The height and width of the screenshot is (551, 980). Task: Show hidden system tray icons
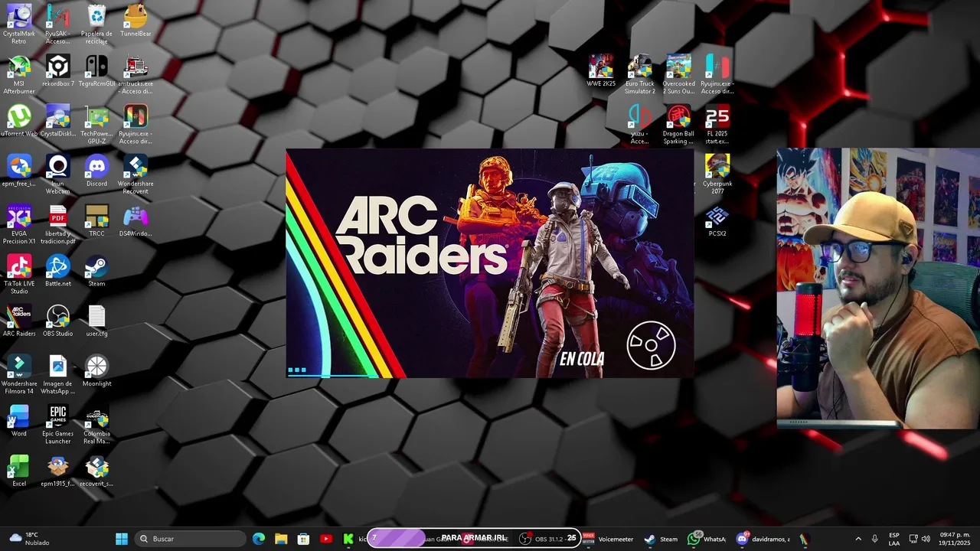pos(857,539)
